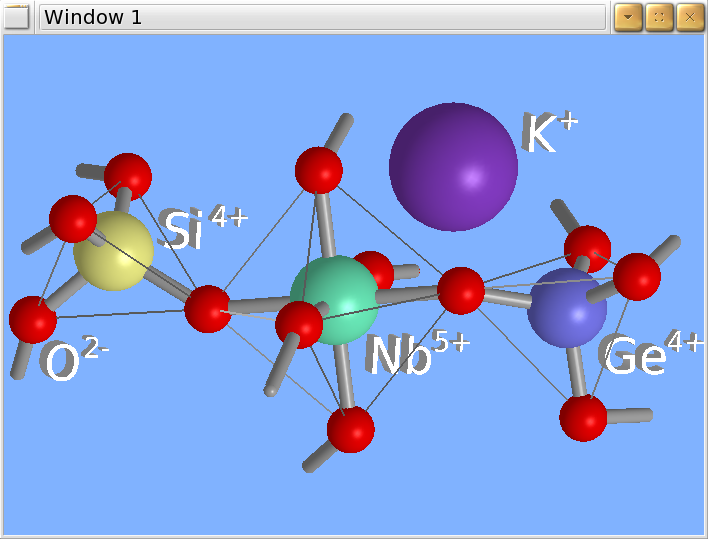Click the Si4+ atom label
This screenshot has height=539, width=708.
click(x=203, y=229)
